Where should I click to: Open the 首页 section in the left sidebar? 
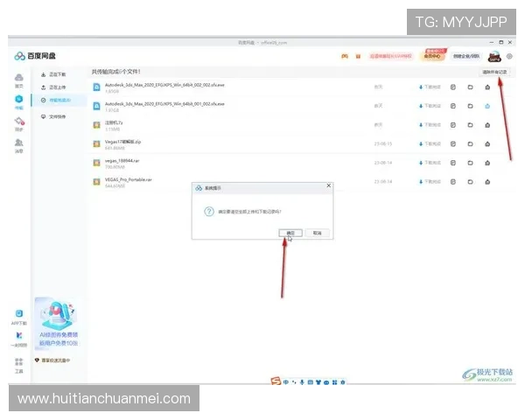18,80
